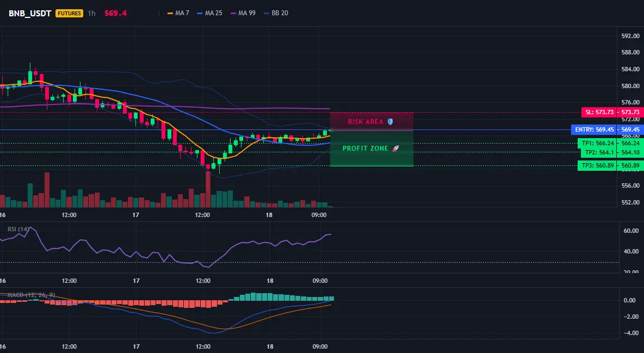The width and height of the screenshot is (644, 353).
Task: Click the 573.73 stop-loss axis value
Action: 630,112
